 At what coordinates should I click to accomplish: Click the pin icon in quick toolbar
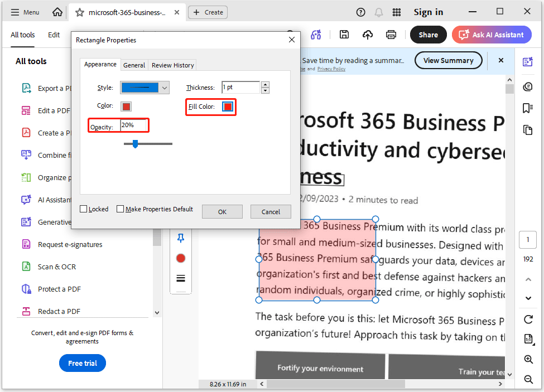click(181, 238)
